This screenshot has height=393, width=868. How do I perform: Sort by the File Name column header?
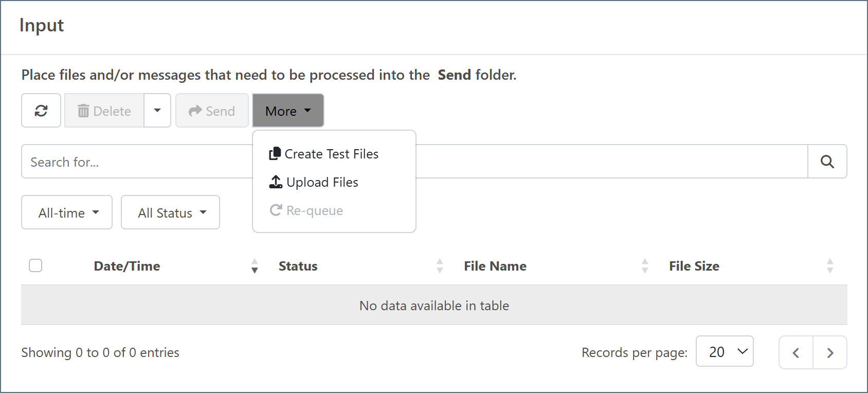(x=495, y=266)
